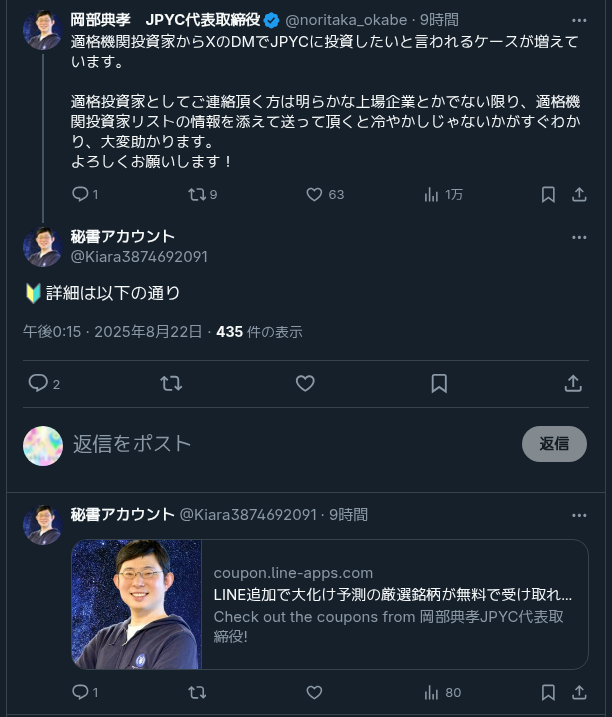Image resolution: width=612 pixels, height=717 pixels.
Task: Open replies on the main tweet
Action: [38, 383]
